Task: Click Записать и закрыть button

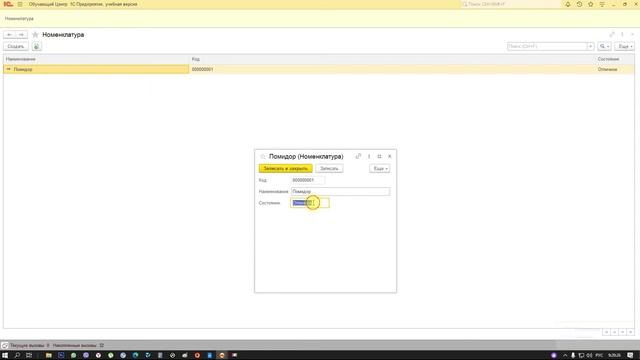Action: 286,169
